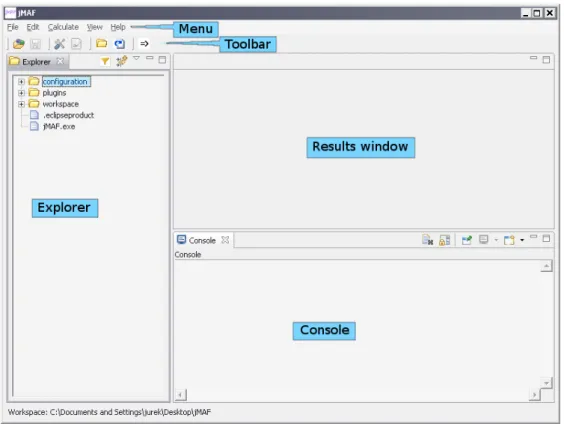Screen dimensions: 564x424
Task: Click the console scroll right arrow
Action: (x=535, y=395)
